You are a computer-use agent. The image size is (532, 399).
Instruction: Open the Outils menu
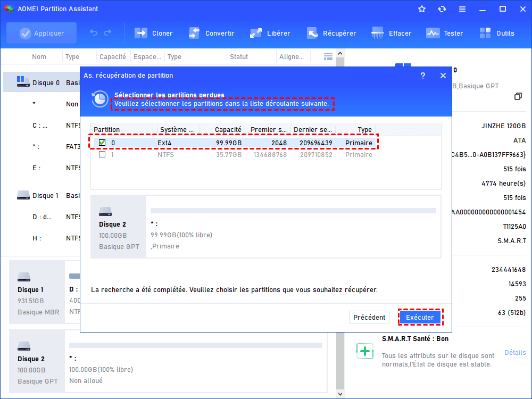pyautogui.click(x=497, y=33)
